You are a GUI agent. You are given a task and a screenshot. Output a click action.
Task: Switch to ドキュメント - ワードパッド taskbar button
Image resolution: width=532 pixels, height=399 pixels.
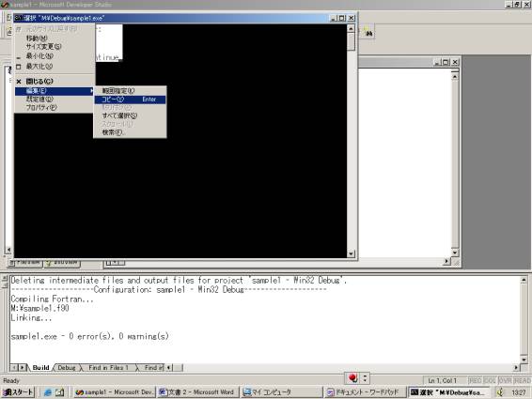(x=365, y=392)
